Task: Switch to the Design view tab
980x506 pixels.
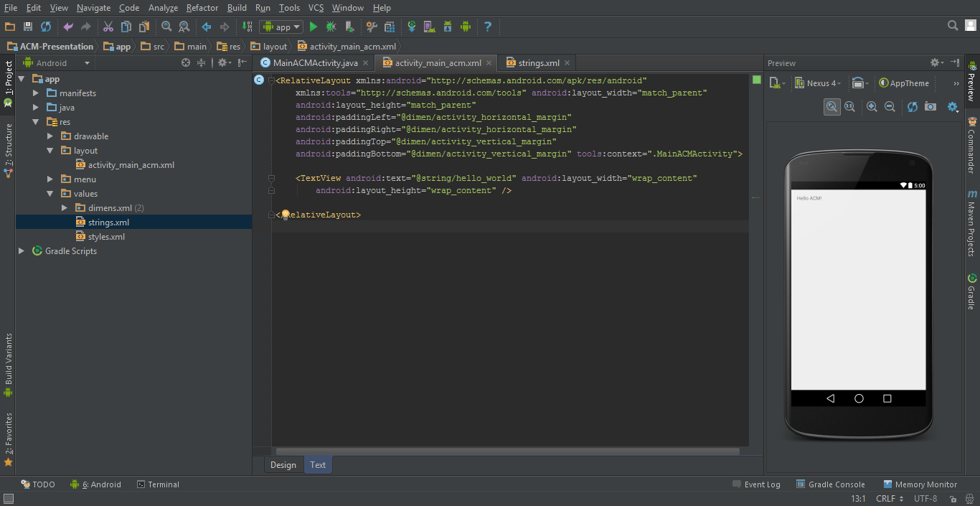Action: click(283, 464)
